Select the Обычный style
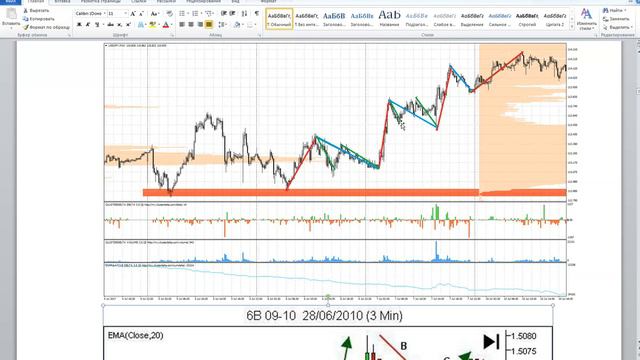The height and width of the screenshot is (360, 640). (279, 19)
